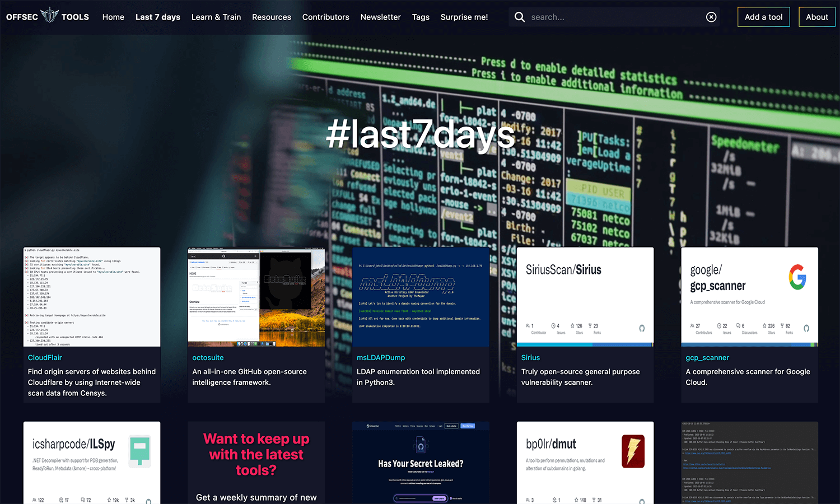Click the issues icon on gcp_scanner card

coord(719,325)
